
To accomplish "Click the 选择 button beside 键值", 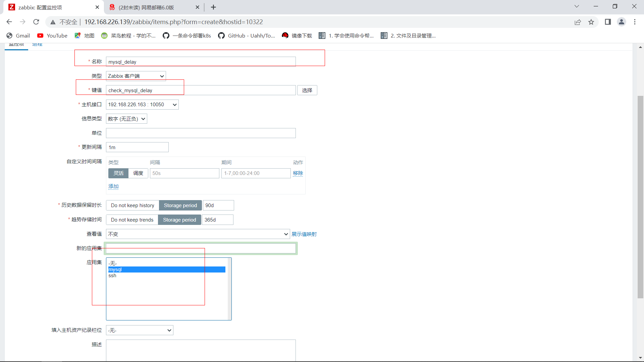I will coord(307,90).
